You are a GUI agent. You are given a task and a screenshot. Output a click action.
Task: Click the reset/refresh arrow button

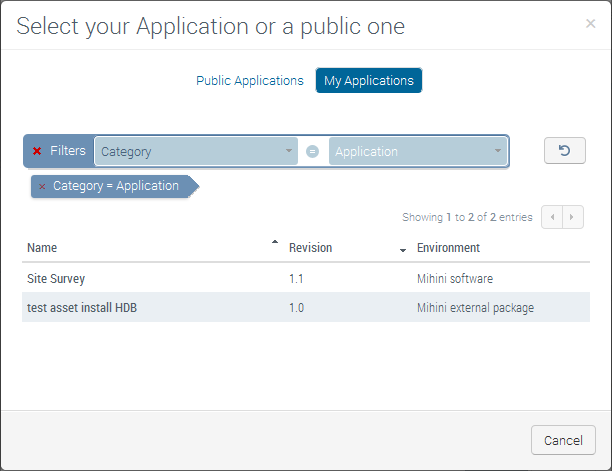(x=564, y=151)
